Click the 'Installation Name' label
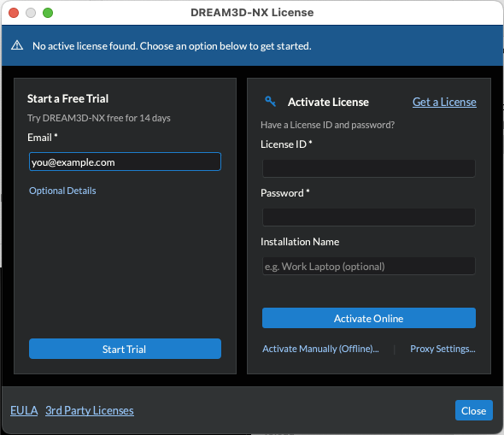 click(x=300, y=242)
